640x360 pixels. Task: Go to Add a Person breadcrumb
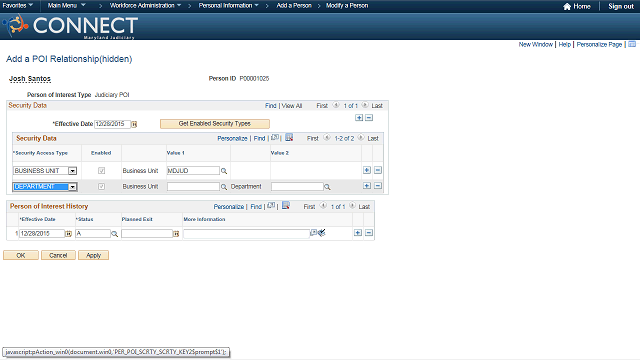[294, 6]
